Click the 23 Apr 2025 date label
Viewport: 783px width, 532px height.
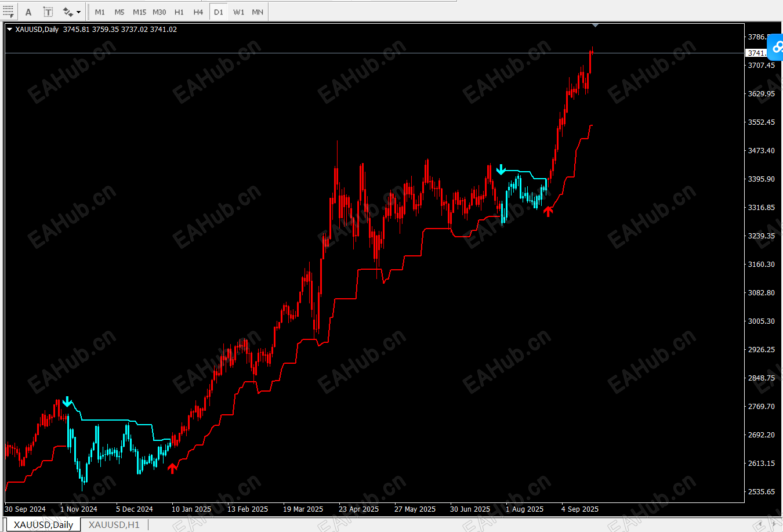coord(358,509)
